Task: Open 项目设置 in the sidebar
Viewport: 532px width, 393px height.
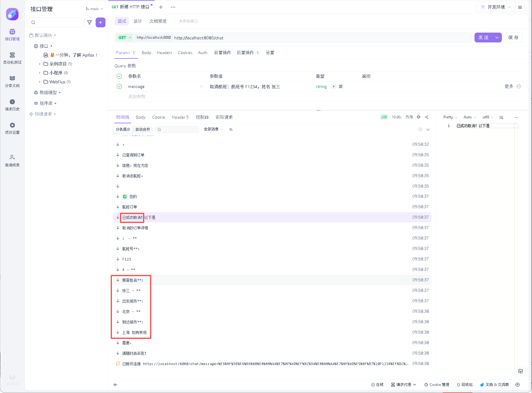Action: (12, 129)
